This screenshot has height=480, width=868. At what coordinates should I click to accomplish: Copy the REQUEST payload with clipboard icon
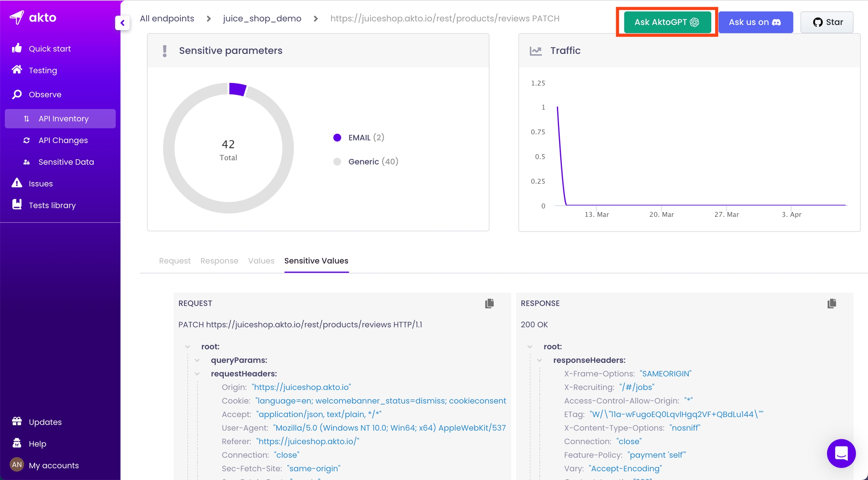point(489,303)
